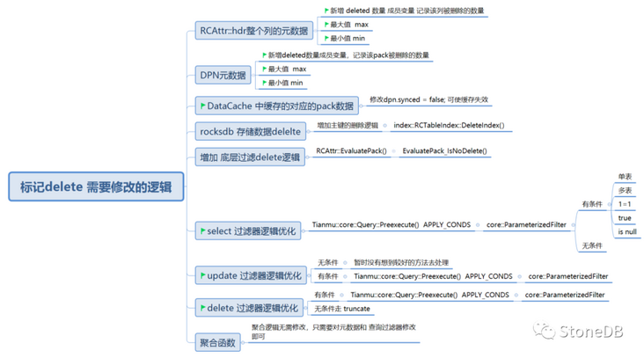Collapse circle after 增加 底层过滤delete逻辑 node

[307, 157]
